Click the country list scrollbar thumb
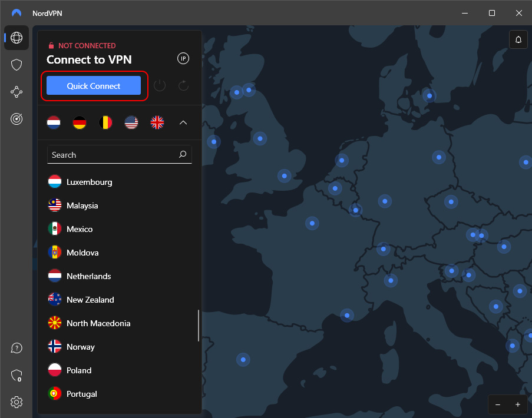This screenshot has width=532, height=418. point(199,326)
